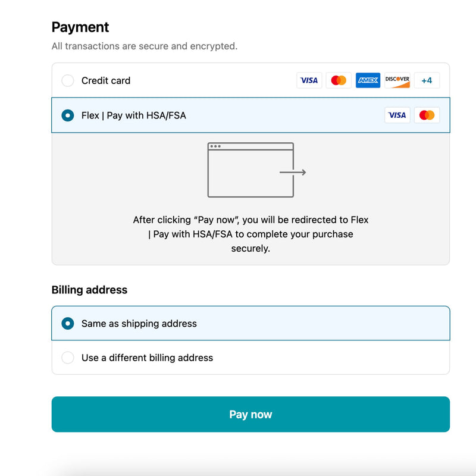This screenshot has height=476, width=476.
Task: Click the Discover card icon
Action: pos(397,80)
